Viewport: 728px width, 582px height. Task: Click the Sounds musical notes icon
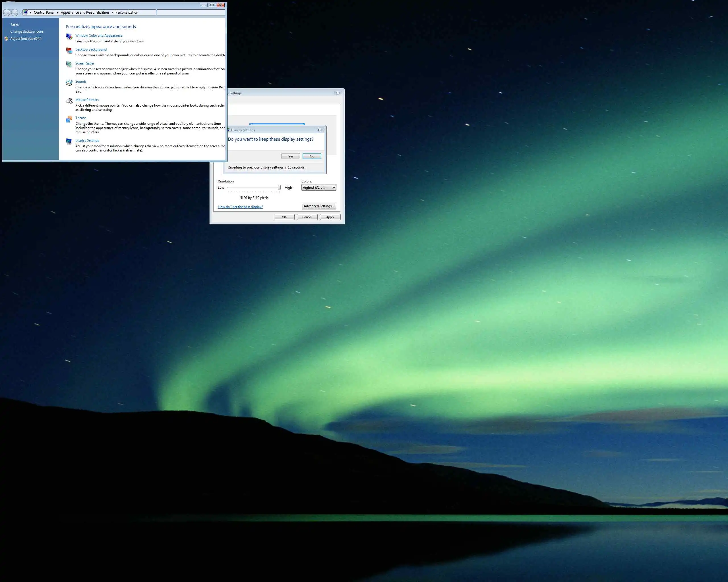69,83
